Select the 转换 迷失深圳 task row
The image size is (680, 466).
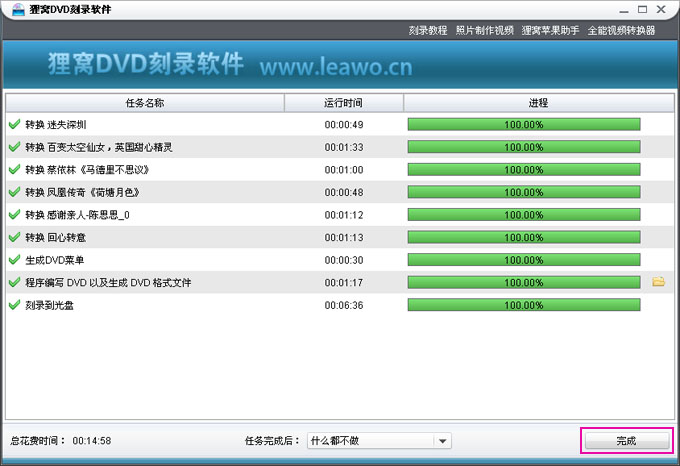tap(340, 124)
